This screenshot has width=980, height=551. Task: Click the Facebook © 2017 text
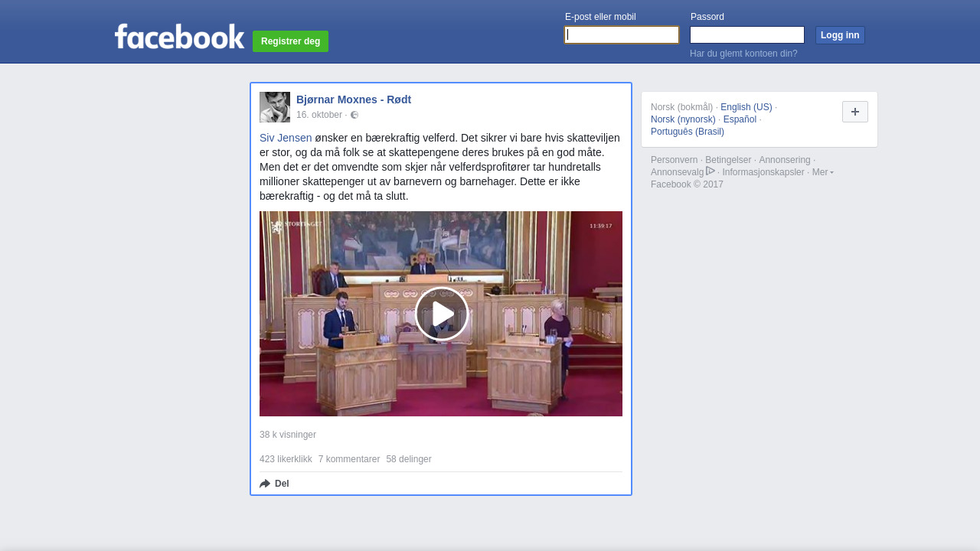tap(687, 184)
